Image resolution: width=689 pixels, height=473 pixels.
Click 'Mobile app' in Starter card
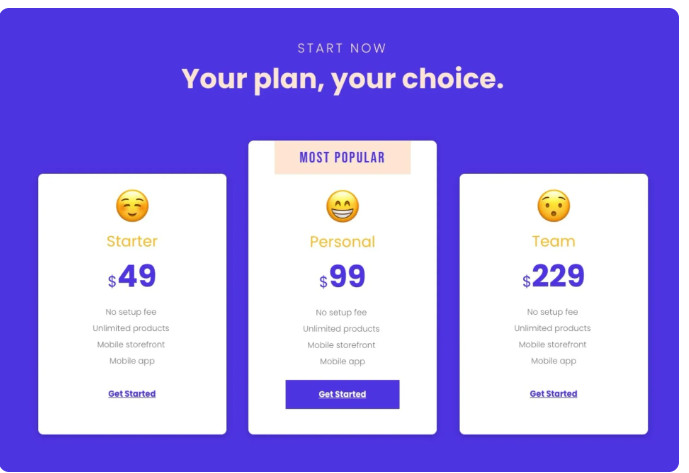[x=131, y=361]
